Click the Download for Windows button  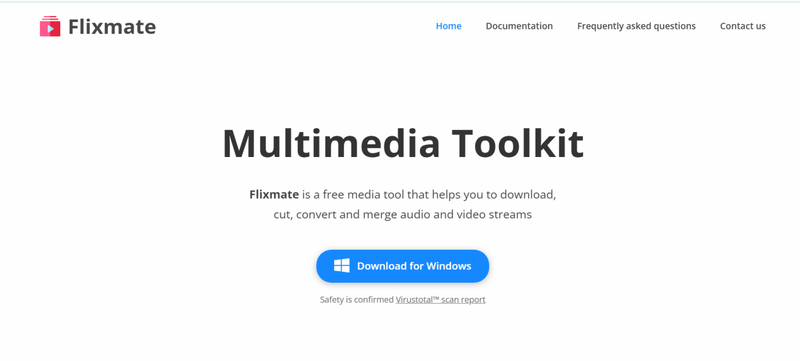pos(403,266)
